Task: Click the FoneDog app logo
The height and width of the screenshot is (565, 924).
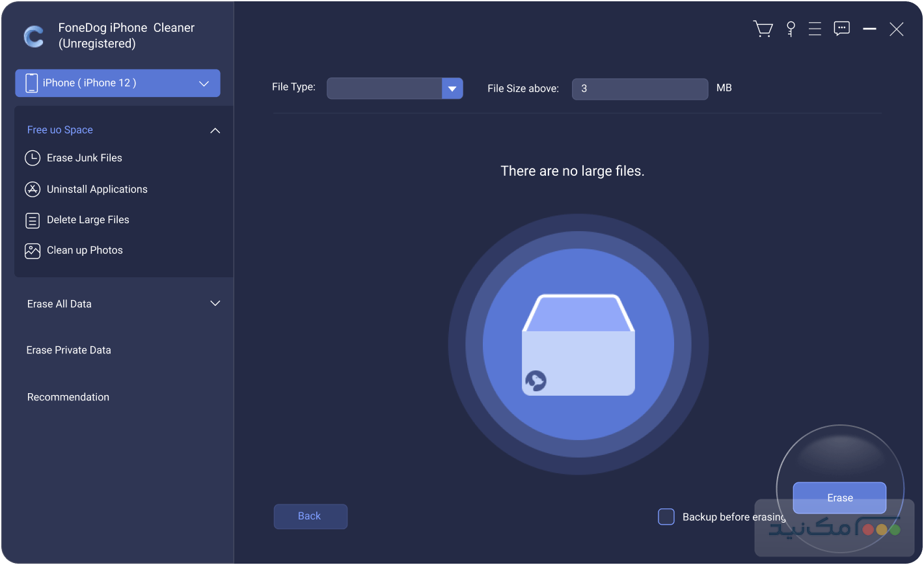Action: click(x=34, y=36)
